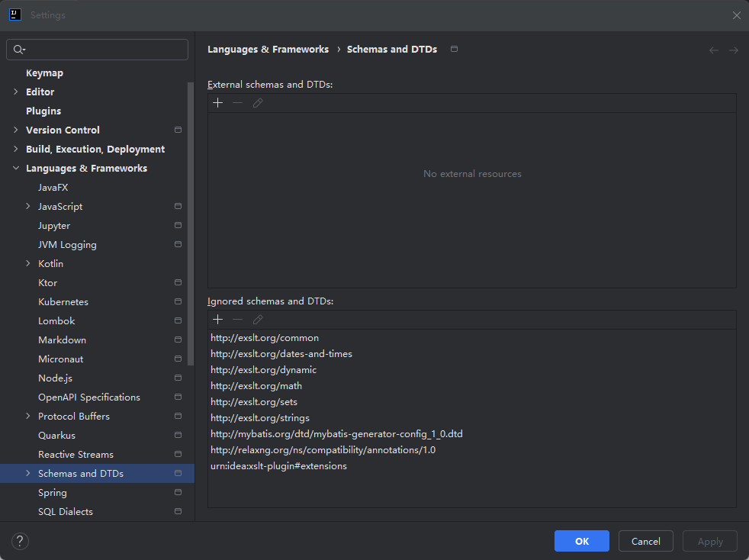The image size is (749, 560).
Task: Select the mybatis-generator-config DTD entry
Action: click(336, 434)
